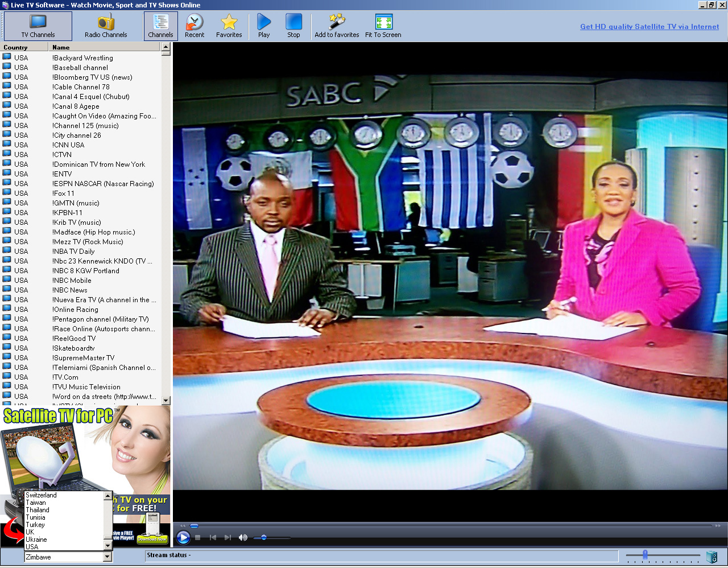This screenshot has height=568, width=728.
Task: Sort list by Name column header
Action: [105, 47]
